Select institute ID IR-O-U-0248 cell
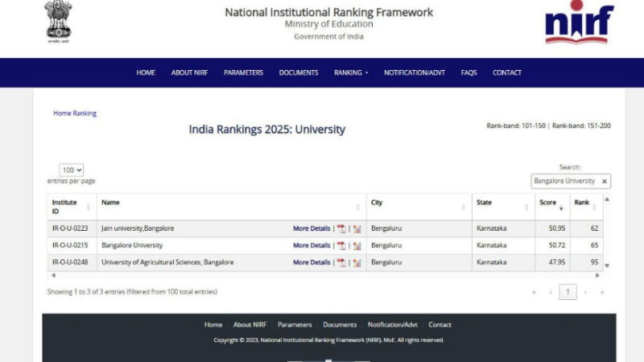 (x=70, y=262)
